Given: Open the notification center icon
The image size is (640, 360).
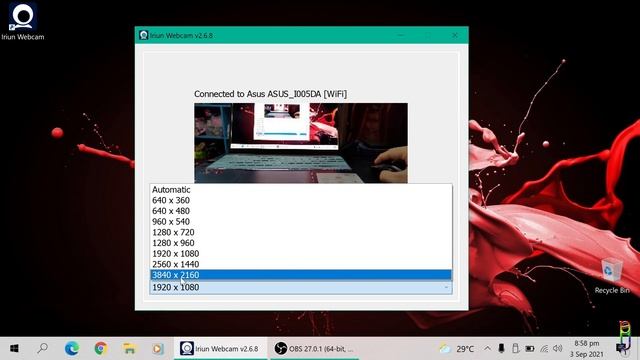Looking at the screenshot, I should click(622, 349).
